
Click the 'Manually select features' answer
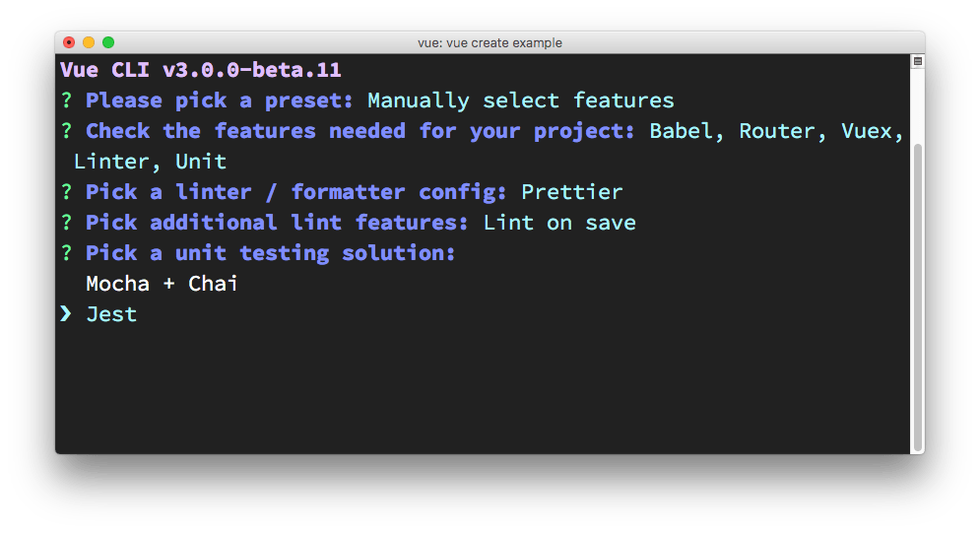pos(521,100)
